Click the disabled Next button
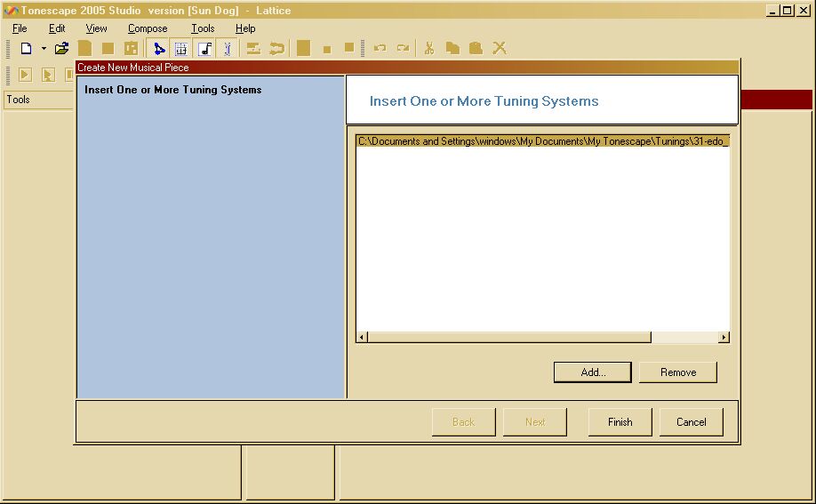Image resolution: width=816 pixels, height=504 pixels. click(x=535, y=421)
